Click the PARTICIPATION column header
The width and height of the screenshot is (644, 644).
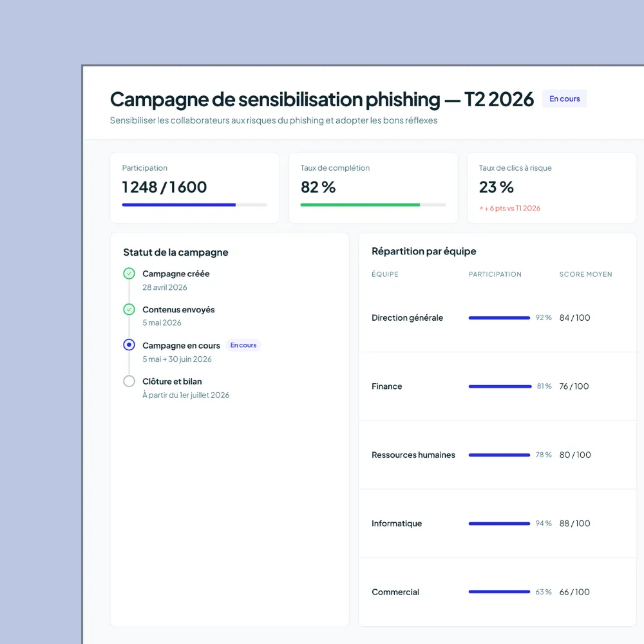click(495, 274)
